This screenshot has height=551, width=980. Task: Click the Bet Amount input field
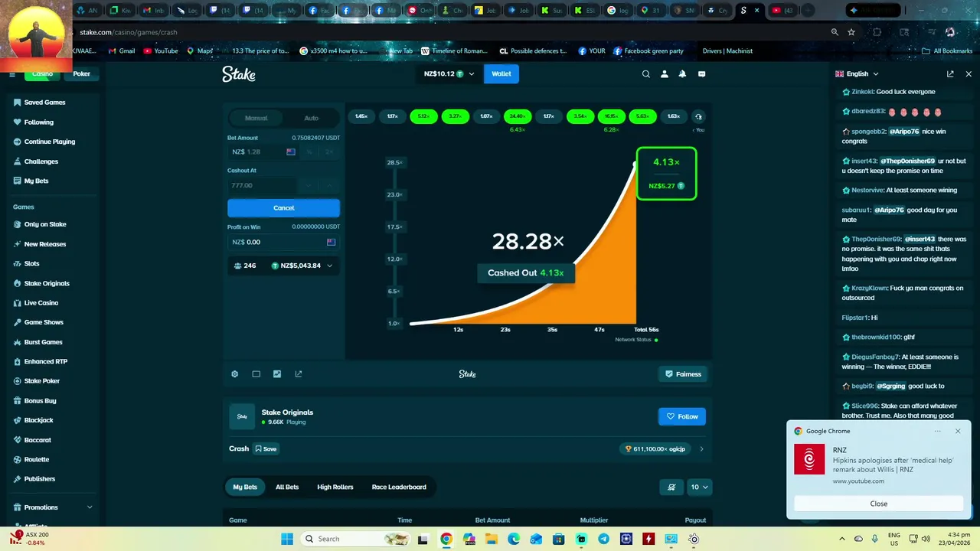(263, 152)
